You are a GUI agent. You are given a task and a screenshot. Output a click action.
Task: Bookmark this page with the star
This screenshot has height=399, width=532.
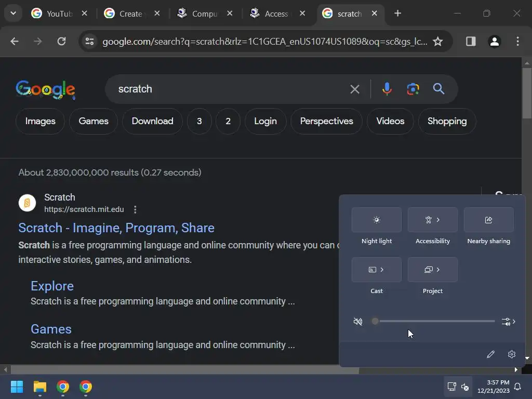tap(437, 42)
